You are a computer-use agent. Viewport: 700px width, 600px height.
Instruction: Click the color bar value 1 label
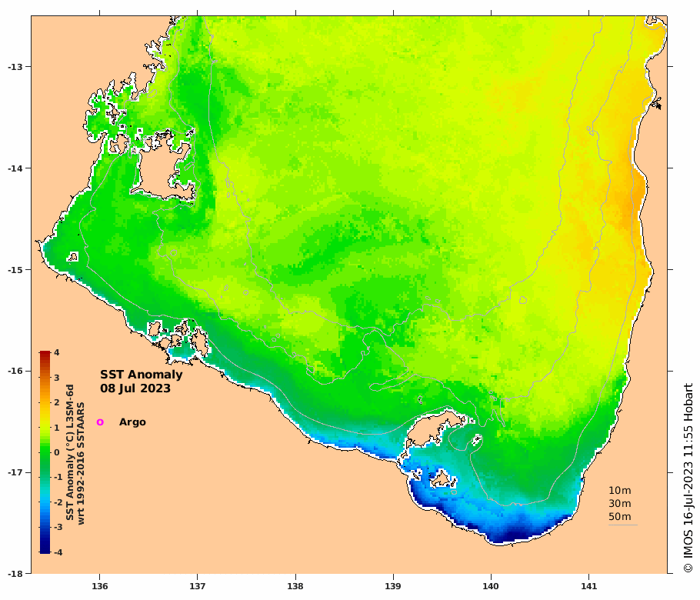(57, 428)
